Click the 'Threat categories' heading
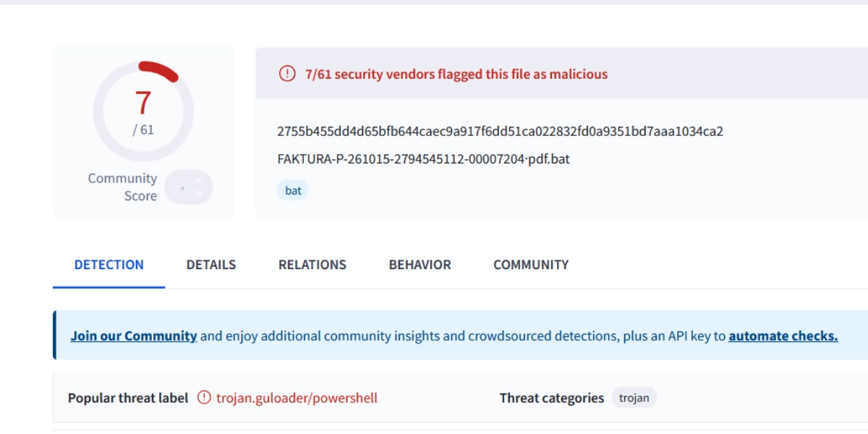Screen dimensions: 868x434 point(551,398)
